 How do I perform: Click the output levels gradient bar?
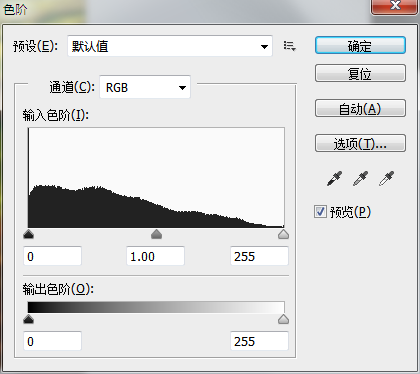tap(156, 307)
